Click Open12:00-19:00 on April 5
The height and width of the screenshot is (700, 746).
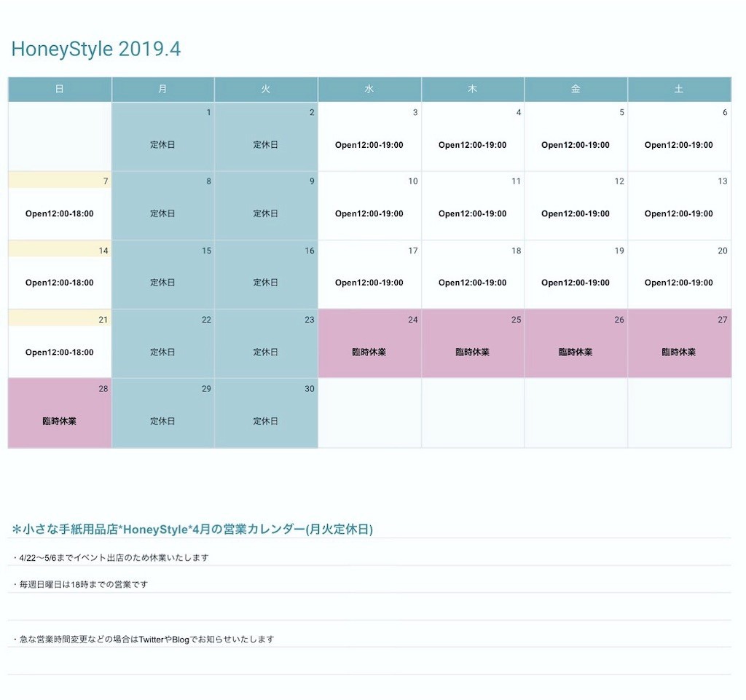click(576, 145)
